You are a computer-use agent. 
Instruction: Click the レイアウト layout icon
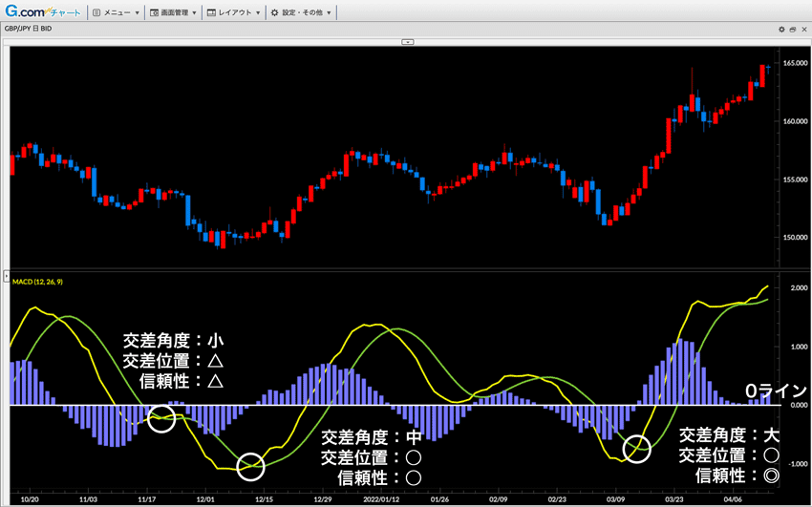(211, 13)
